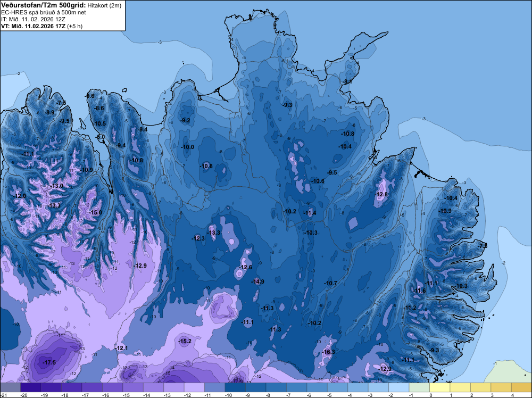Click the -9.4 temperature value
532x398 pixels.
click(x=120, y=146)
